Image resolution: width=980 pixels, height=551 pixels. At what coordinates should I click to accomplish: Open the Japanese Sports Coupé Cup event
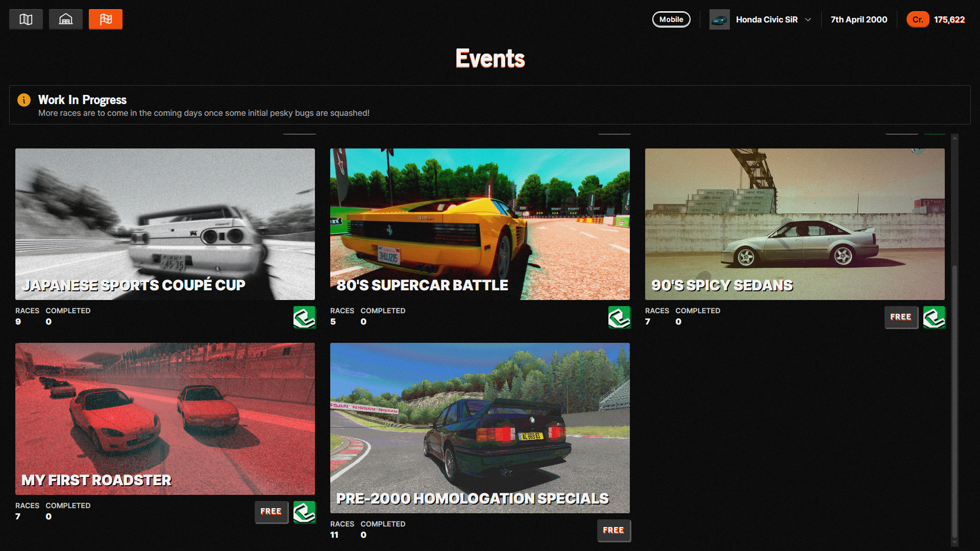pyautogui.click(x=165, y=224)
